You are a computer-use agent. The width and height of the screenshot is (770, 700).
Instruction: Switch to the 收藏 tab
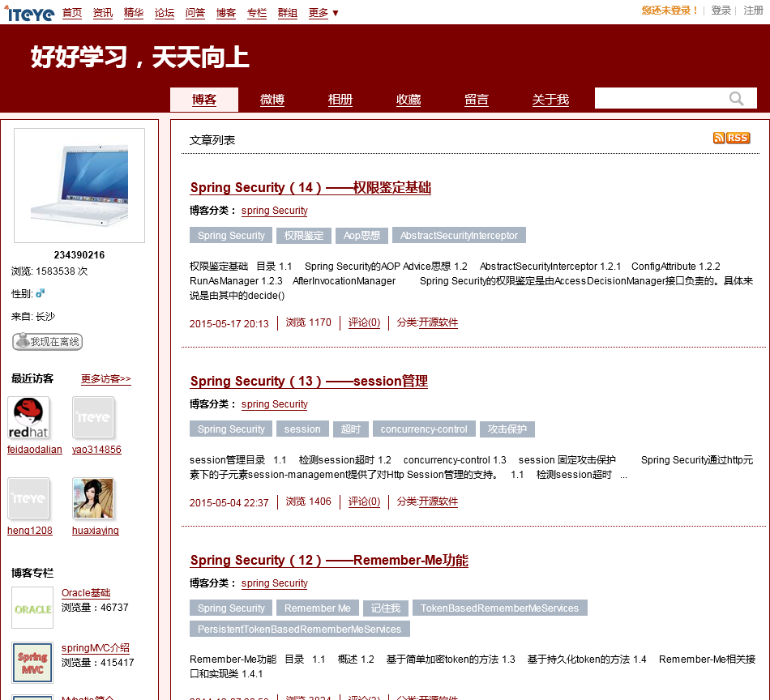[409, 100]
